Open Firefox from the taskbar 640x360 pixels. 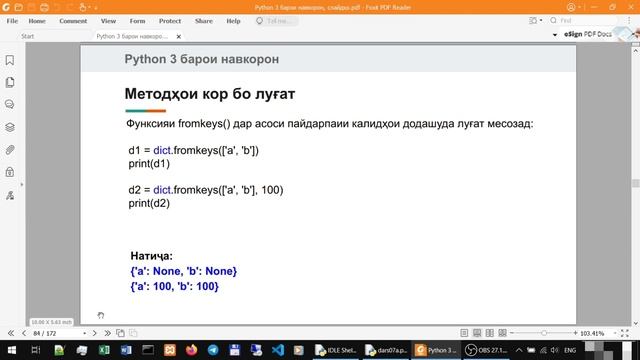pos(191,350)
